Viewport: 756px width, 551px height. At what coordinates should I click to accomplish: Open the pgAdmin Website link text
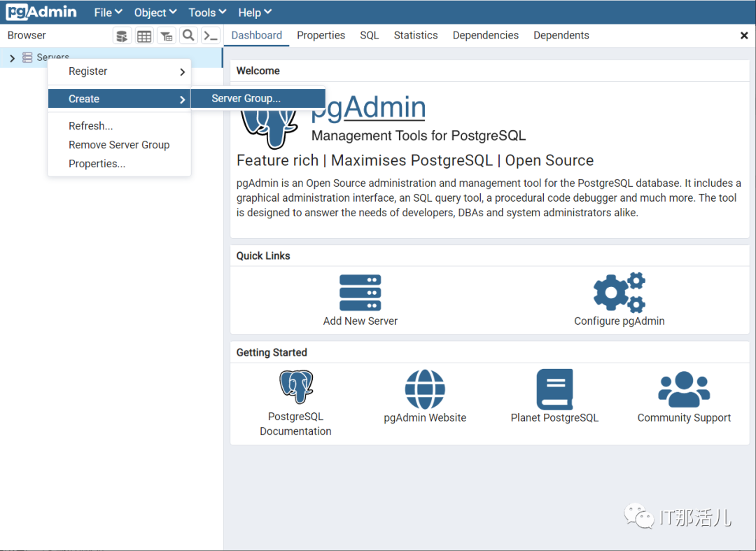click(425, 418)
